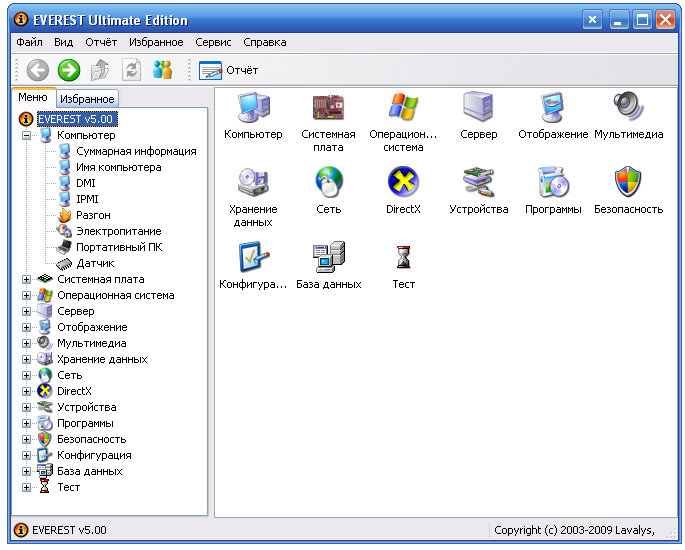Viewport: 685px width, 550px height.
Task: Select the Системная плата tree item label
Action: coord(101,280)
